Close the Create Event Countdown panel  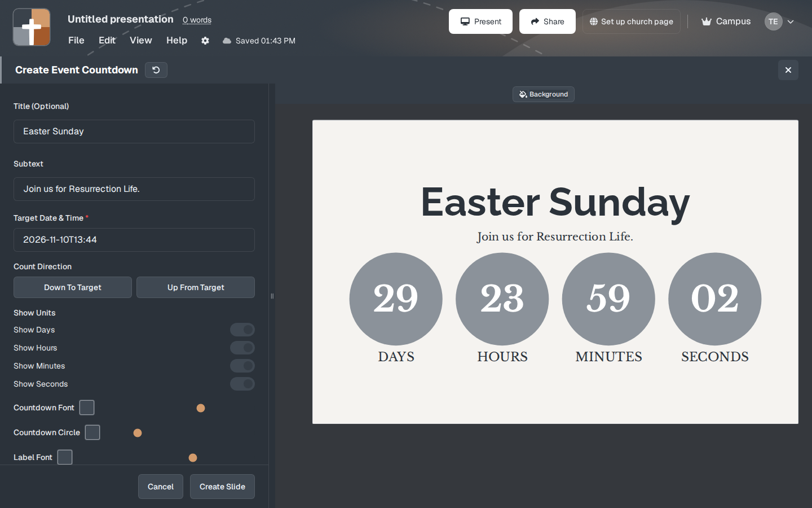(788, 70)
